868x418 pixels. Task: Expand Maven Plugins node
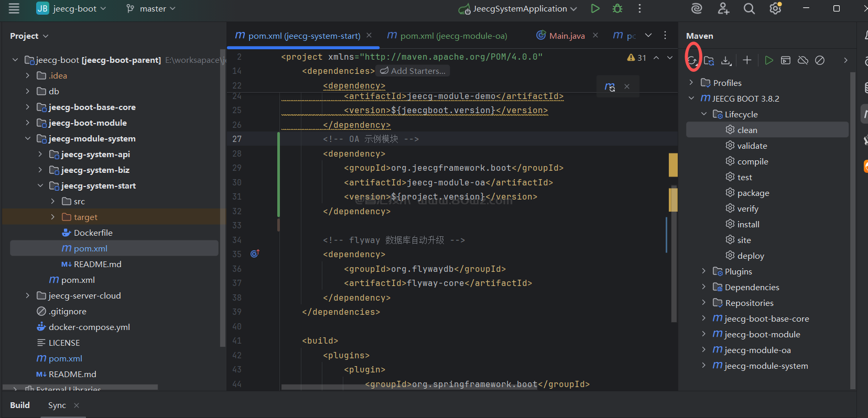pos(704,271)
